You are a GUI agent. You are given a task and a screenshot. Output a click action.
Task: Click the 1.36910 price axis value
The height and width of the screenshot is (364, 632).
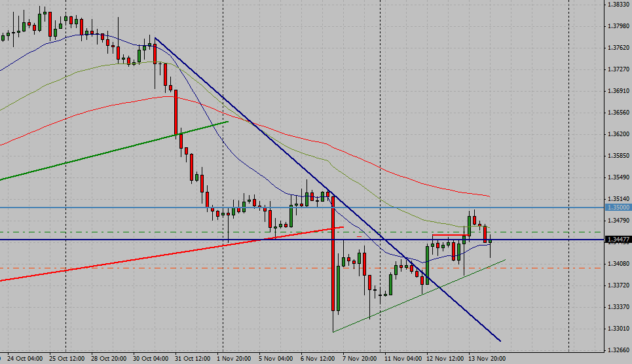click(618, 91)
